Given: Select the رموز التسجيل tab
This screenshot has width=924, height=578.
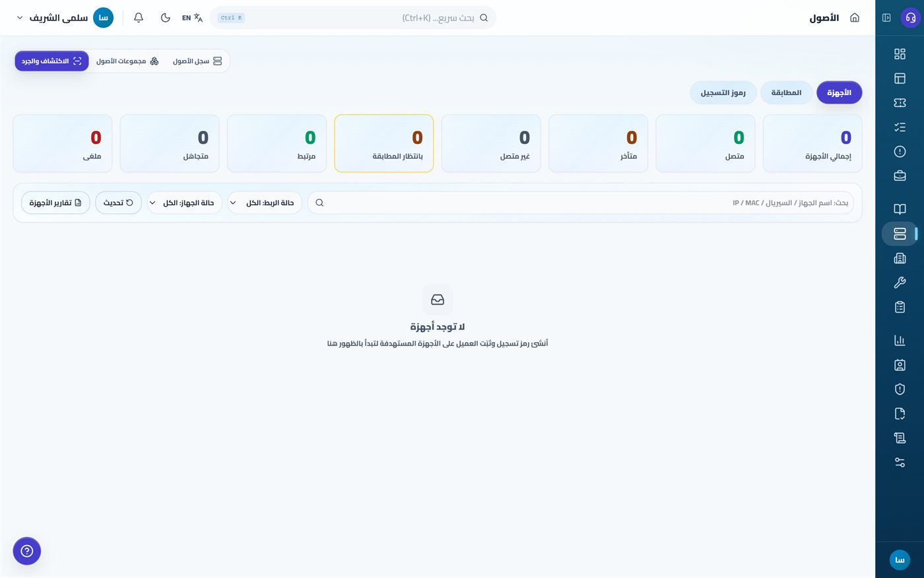Looking at the screenshot, I should (x=723, y=92).
